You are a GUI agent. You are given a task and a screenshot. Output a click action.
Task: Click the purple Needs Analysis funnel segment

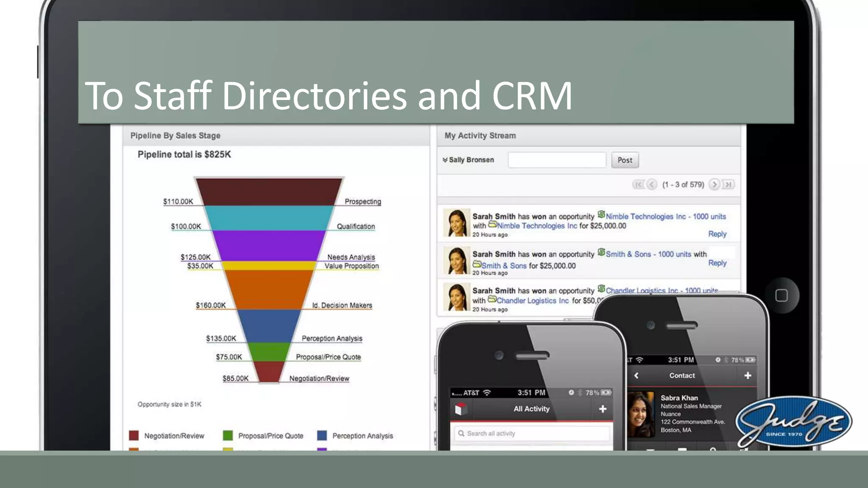point(269,246)
